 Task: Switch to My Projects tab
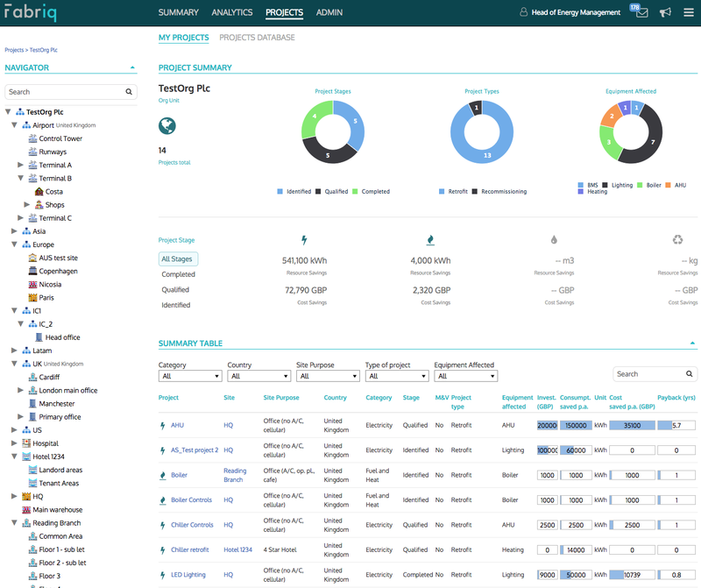click(x=184, y=38)
